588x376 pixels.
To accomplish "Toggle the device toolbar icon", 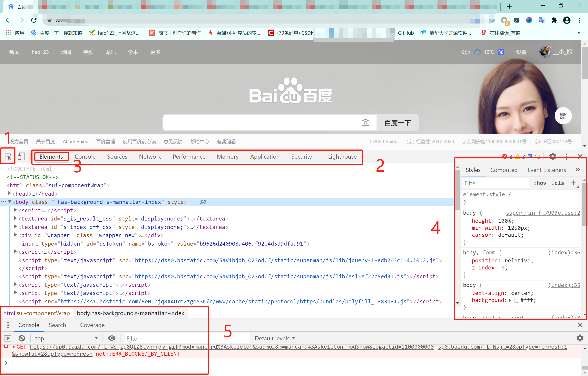I will coord(21,156).
